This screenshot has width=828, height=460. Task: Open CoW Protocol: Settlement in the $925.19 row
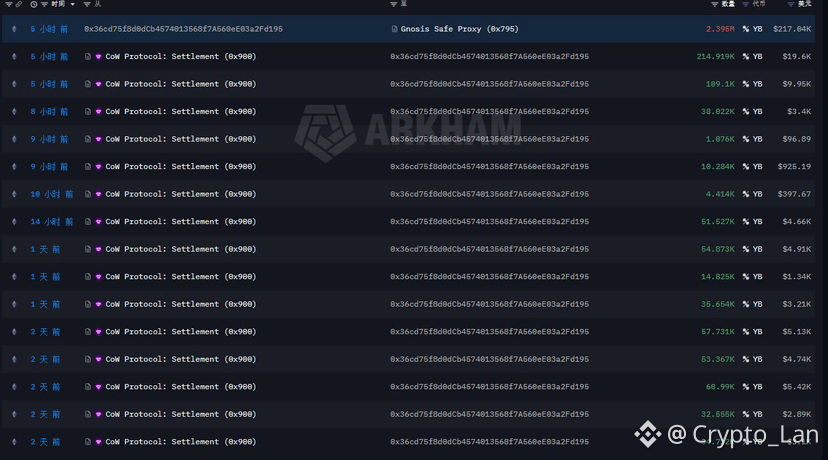pos(181,166)
